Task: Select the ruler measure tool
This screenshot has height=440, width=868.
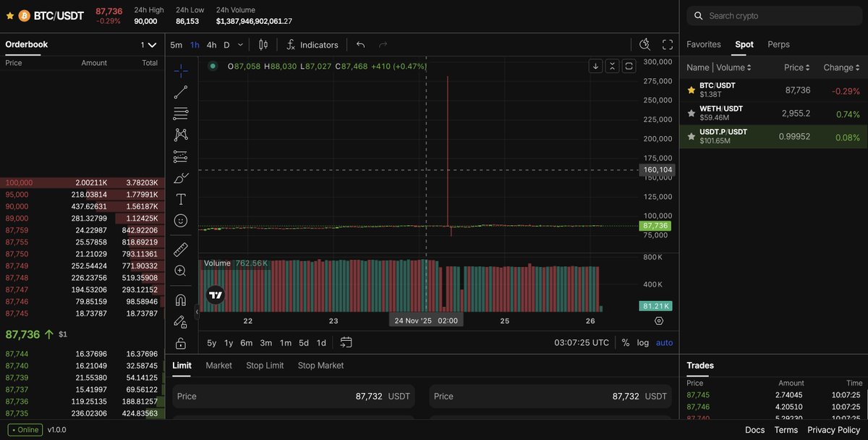Action: tap(181, 249)
